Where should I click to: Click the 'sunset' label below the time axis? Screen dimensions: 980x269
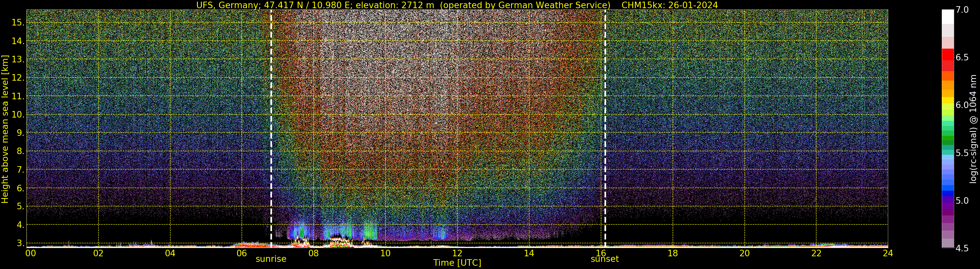[604, 259]
